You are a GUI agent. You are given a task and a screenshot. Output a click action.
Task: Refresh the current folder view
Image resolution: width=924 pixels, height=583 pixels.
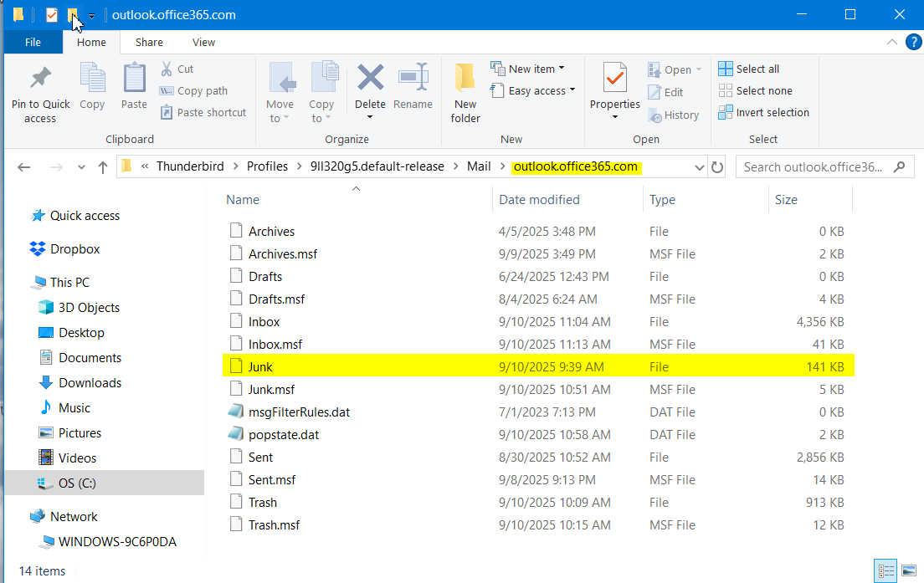coord(717,167)
